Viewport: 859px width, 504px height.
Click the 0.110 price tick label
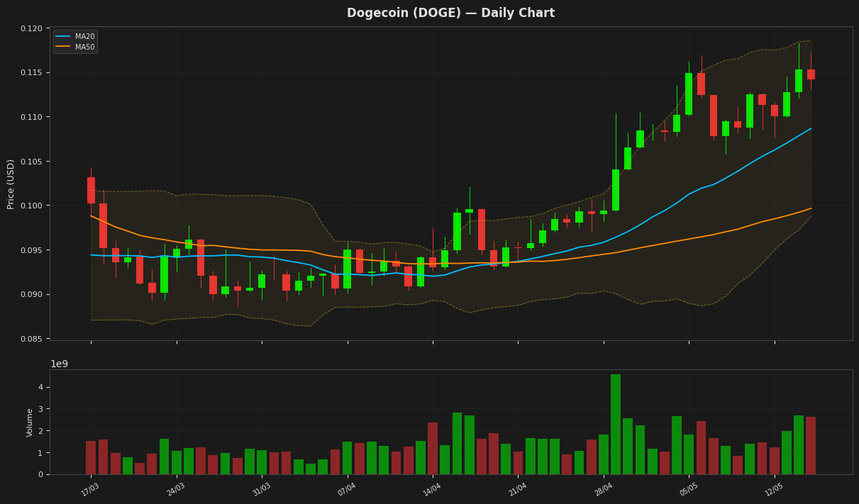point(31,117)
